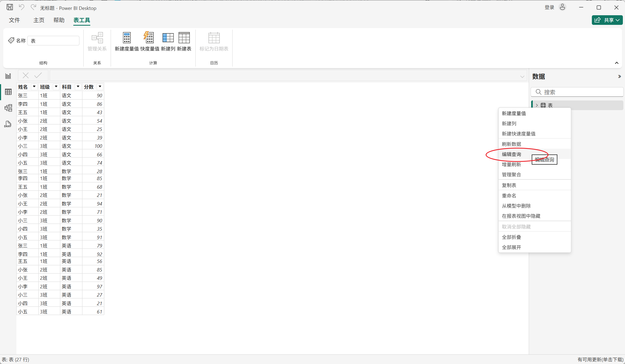Switch to Report view in left sidebar

[x=8, y=76]
